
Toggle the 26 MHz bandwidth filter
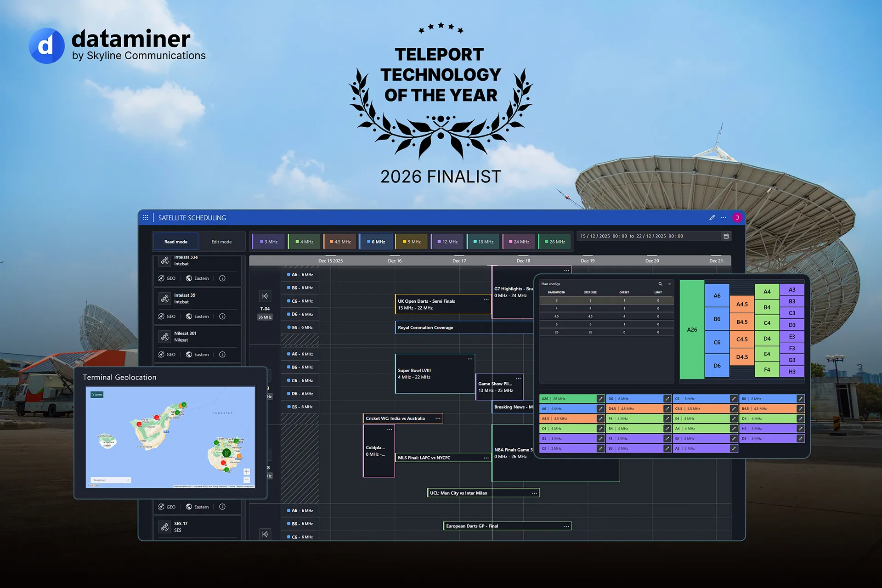(x=555, y=242)
